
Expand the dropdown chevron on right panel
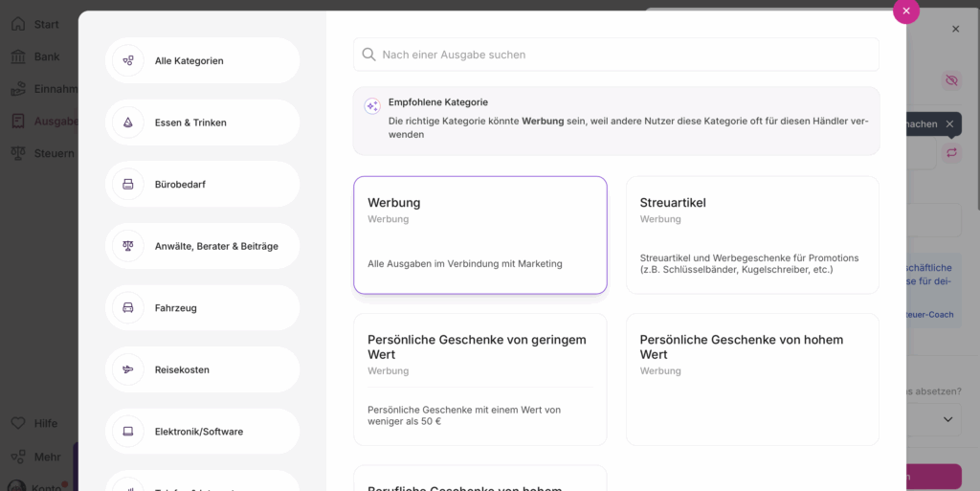(x=948, y=419)
